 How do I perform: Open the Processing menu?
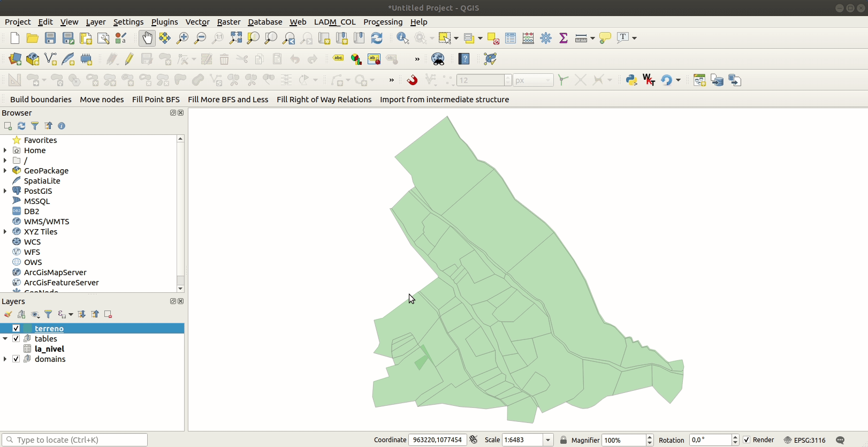(x=383, y=22)
